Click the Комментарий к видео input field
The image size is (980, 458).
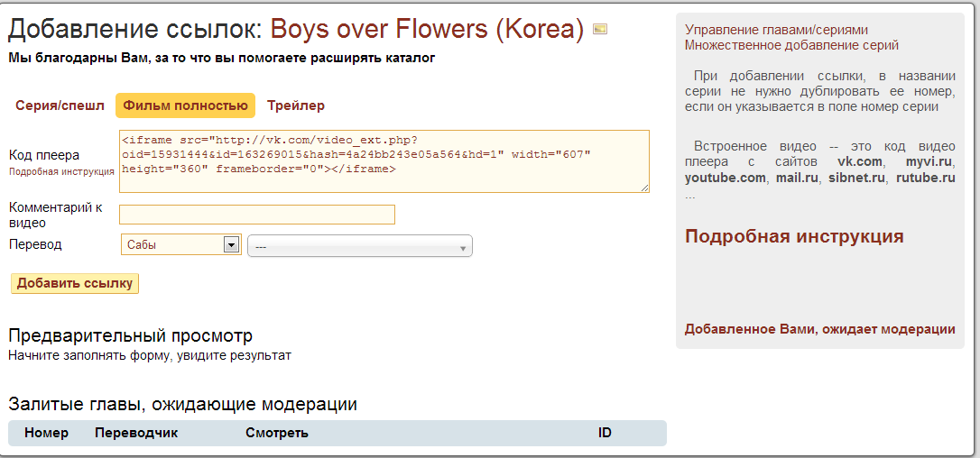[257, 215]
